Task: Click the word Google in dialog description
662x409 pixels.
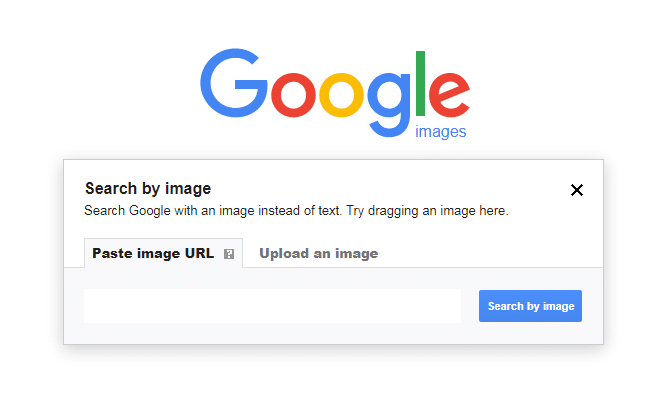Action: (149, 210)
